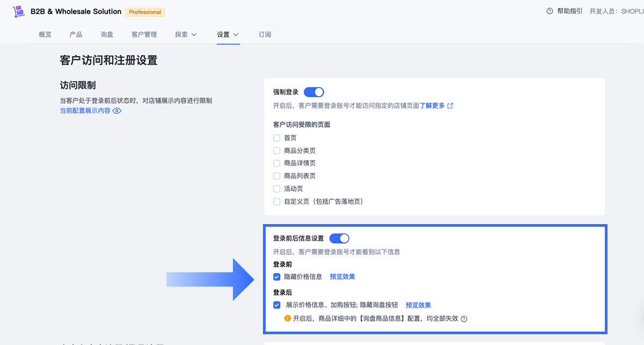Toggle the 登录前后信息设置 switch
Image resolution: width=644 pixels, height=345 pixels.
339,238
